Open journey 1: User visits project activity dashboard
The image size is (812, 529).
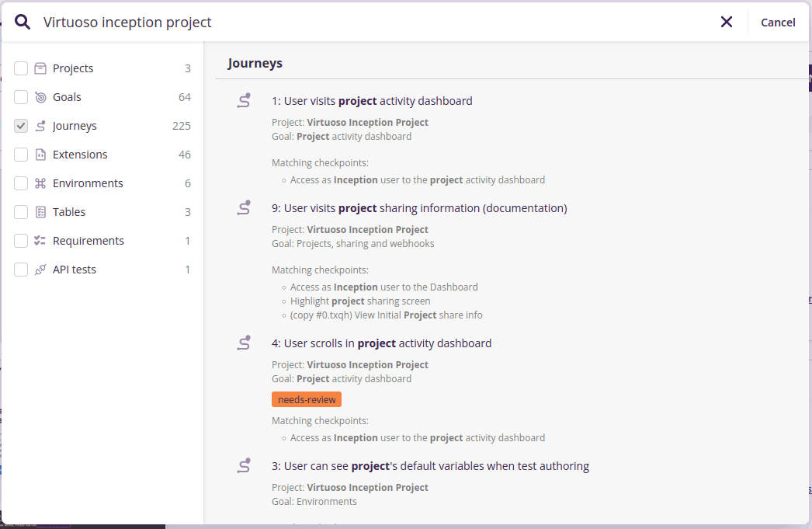point(372,101)
